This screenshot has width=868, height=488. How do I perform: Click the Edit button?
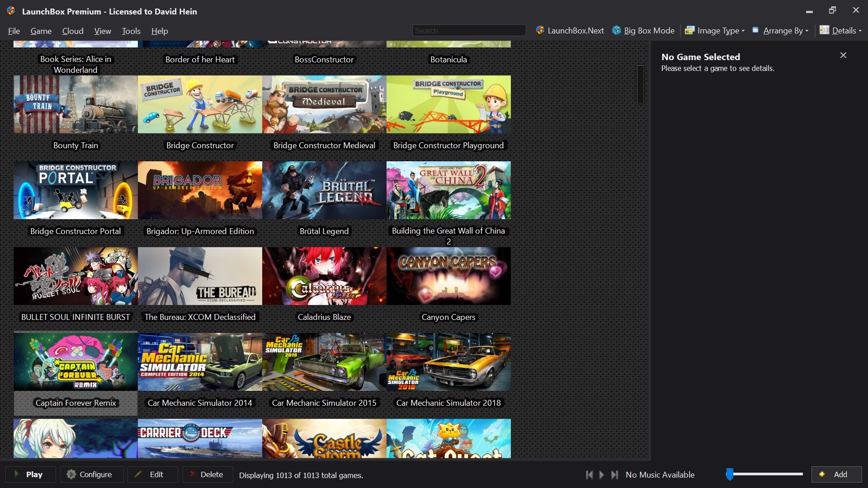[152, 474]
